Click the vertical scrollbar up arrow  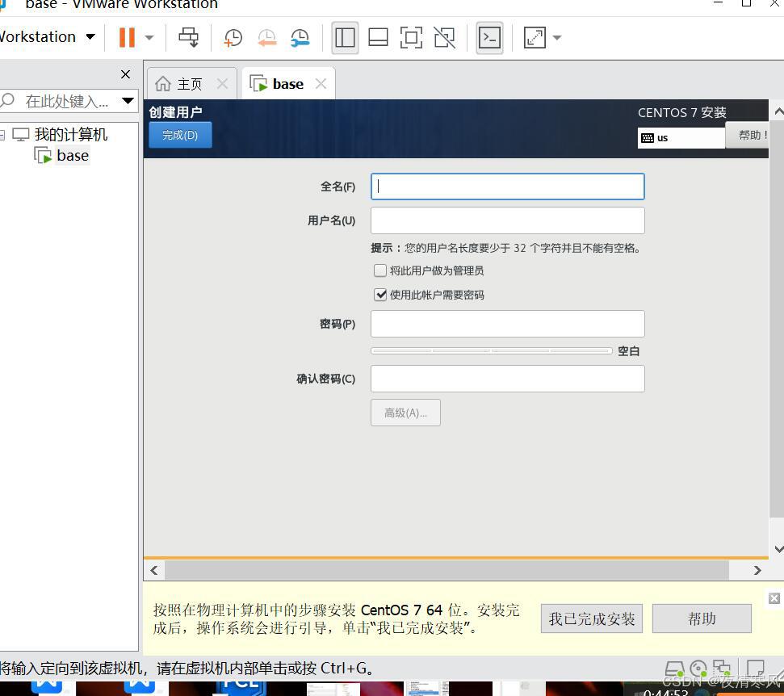(778, 111)
